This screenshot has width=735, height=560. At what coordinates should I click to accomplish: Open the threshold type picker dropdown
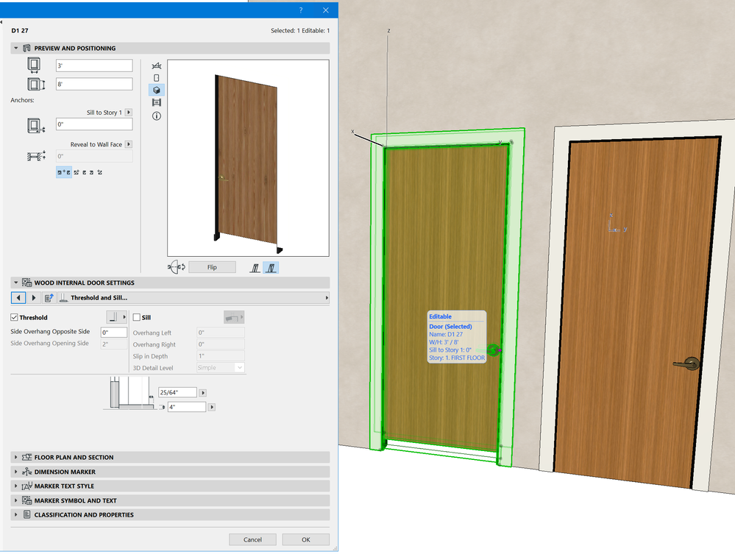tap(117, 317)
